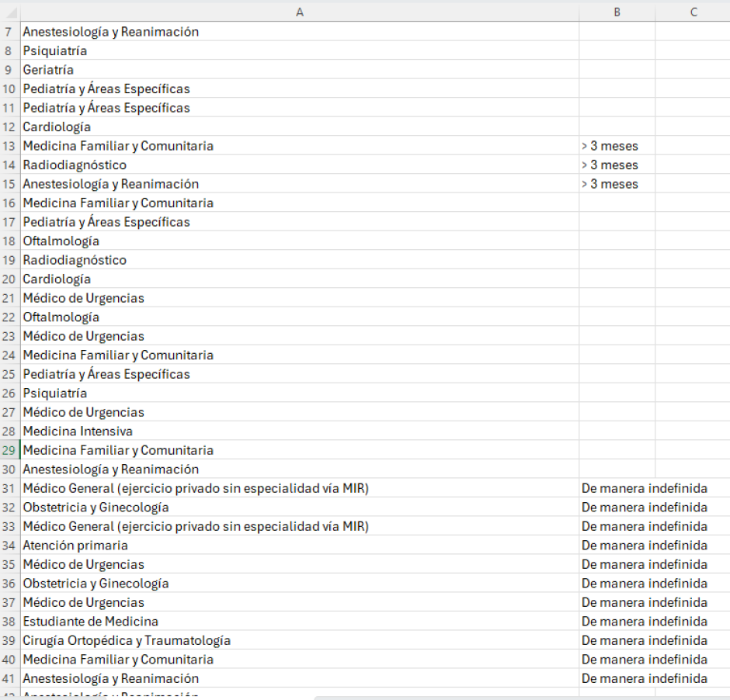Screen dimensions: 730x700
Task: Click 'De manera indefinida' in row 37
Action: (645, 603)
